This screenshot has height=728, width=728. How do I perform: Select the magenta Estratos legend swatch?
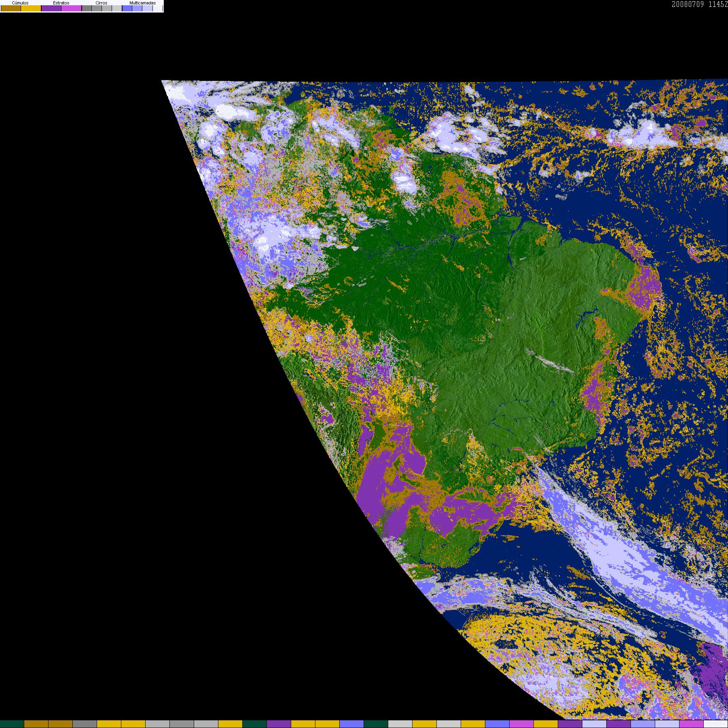click(x=72, y=8)
